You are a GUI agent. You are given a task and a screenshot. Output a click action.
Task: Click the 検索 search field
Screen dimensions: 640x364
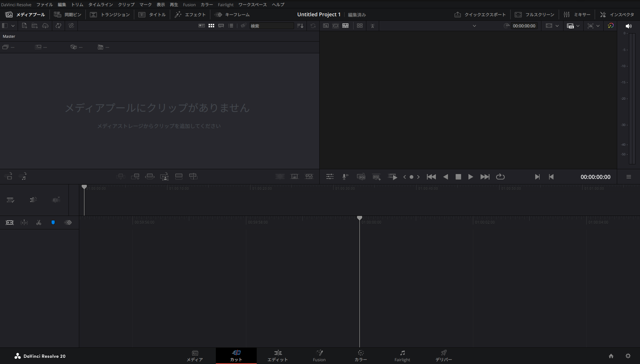click(272, 26)
